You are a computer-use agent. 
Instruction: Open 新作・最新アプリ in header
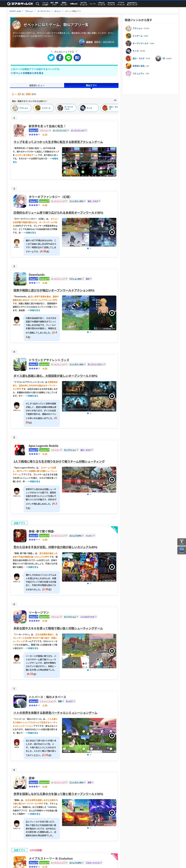coord(54,4)
